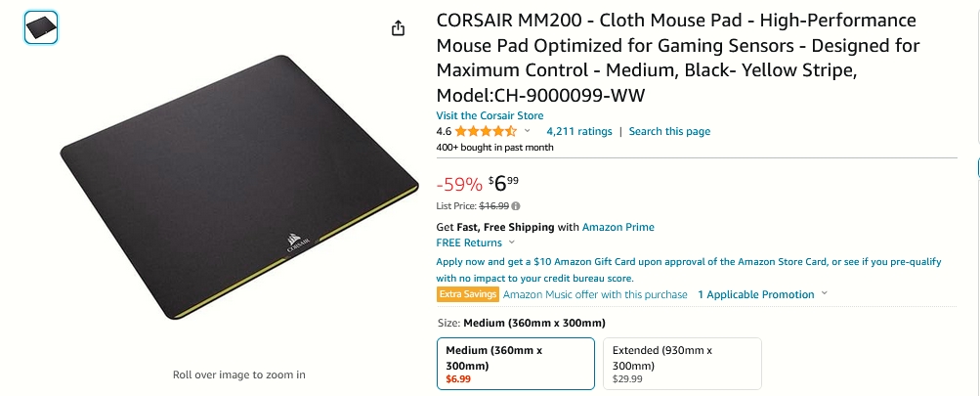
Task: Open Amazon Music offer with this purchase
Action: (595, 294)
